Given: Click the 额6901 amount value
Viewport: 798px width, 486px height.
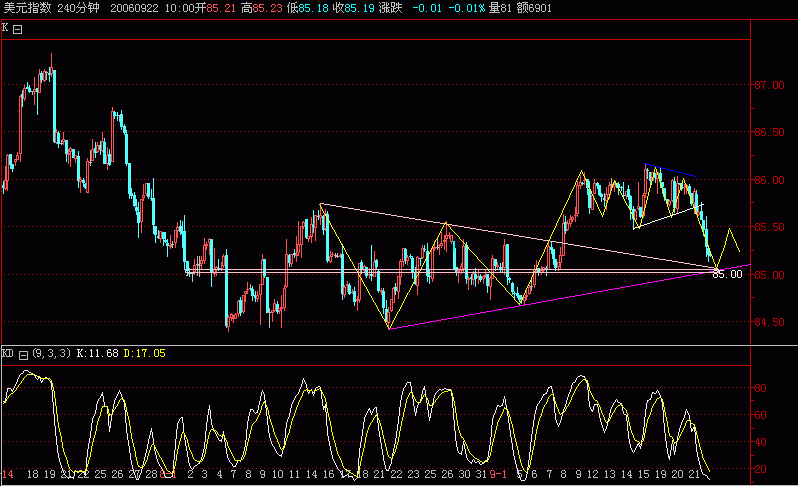Looking at the screenshot, I should coord(534,8).
